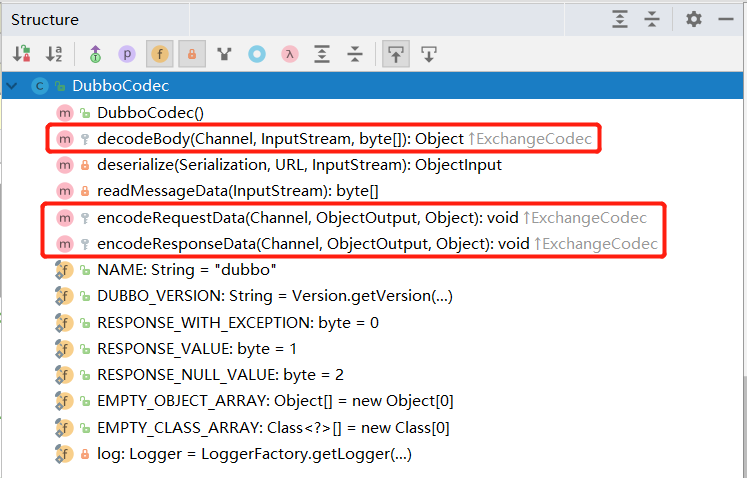747x478 pixels.
Task: Hide the Structure tool window
Action: [726, 19]
